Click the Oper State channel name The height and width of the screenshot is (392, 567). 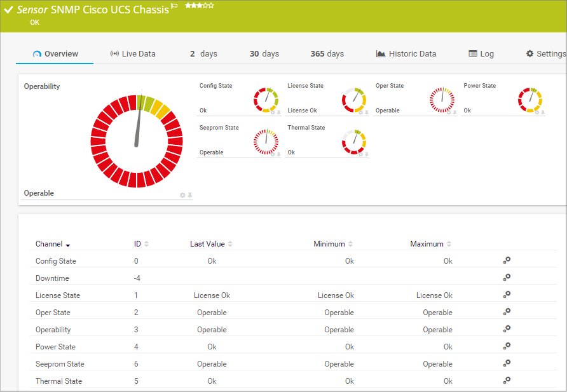click(x=53, y=313)
